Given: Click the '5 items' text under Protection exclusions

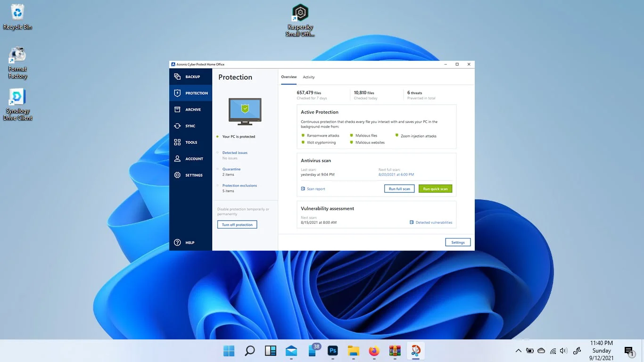Looking at the screenshot, I should click(228, 191).
